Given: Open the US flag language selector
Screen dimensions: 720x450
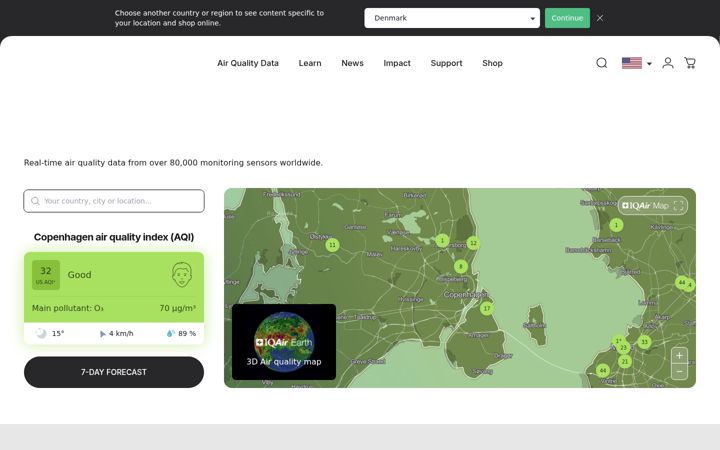Looking at the screenshot, I should click(x=636, y=63).
